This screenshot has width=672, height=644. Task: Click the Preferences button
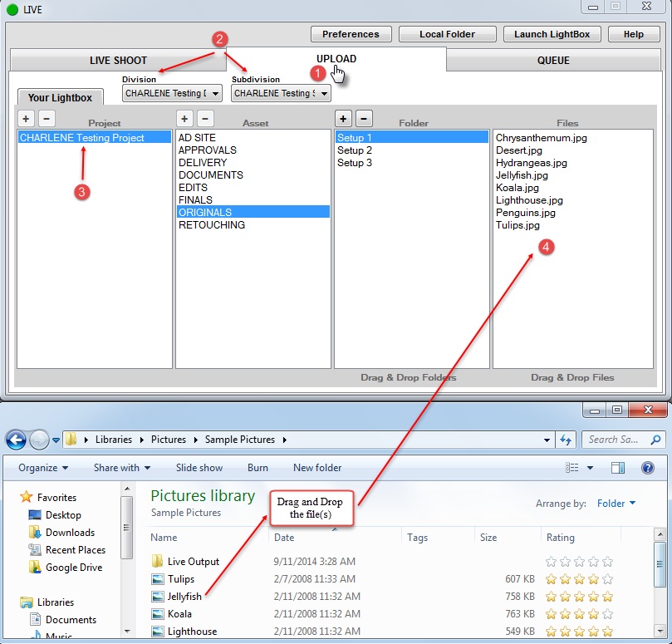coord(351,34)
